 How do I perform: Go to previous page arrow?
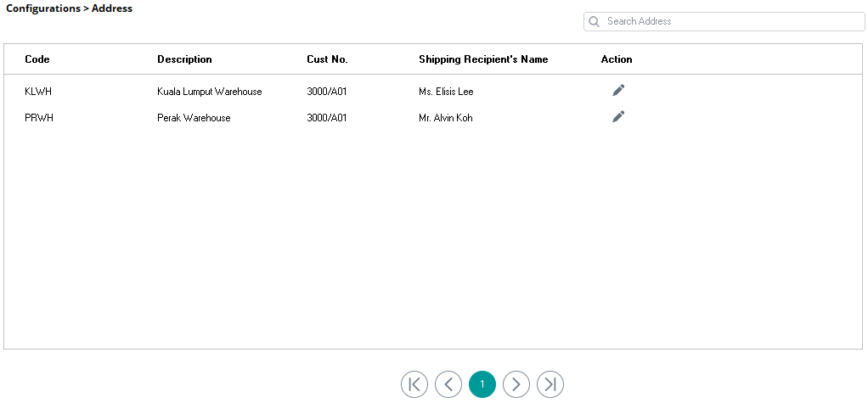pos(448,384)
